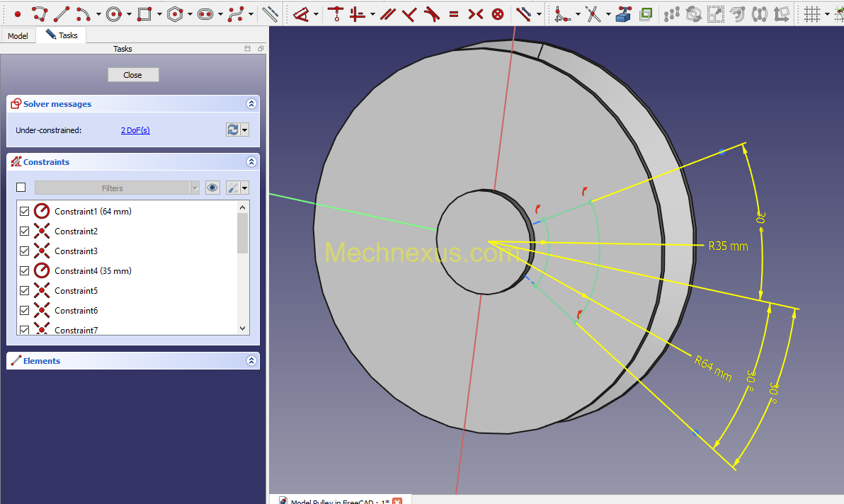Viewport: 844px width, 504px height.
Task: Open the B-spline tool dropdown arrow
Action: point(251,15)
